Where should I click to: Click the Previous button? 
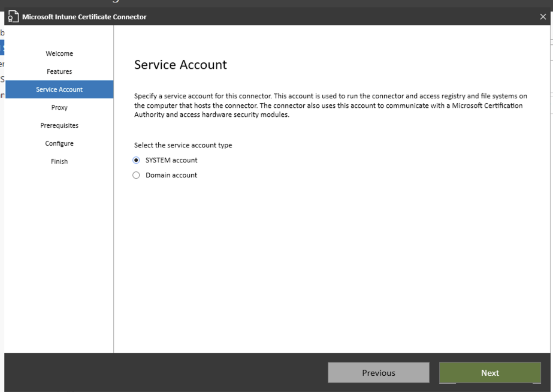click(379, 373)
